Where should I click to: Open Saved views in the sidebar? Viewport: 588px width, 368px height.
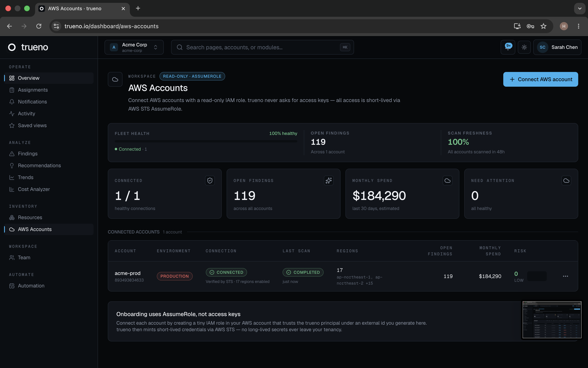click(49, 125)
